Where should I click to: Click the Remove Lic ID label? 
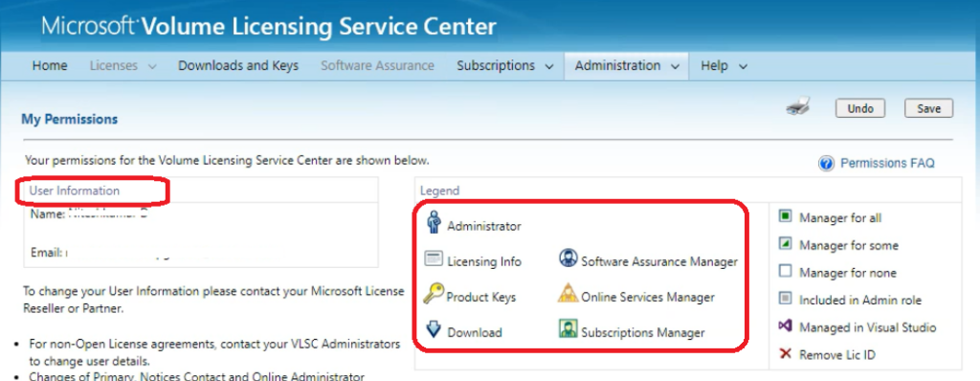[x=836, y=355]
